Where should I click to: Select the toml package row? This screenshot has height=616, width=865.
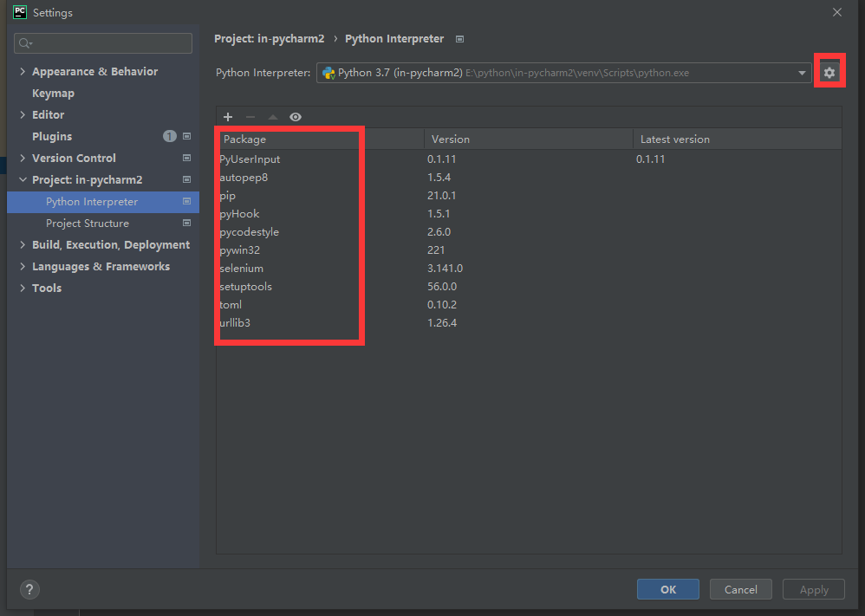(529, 304)
